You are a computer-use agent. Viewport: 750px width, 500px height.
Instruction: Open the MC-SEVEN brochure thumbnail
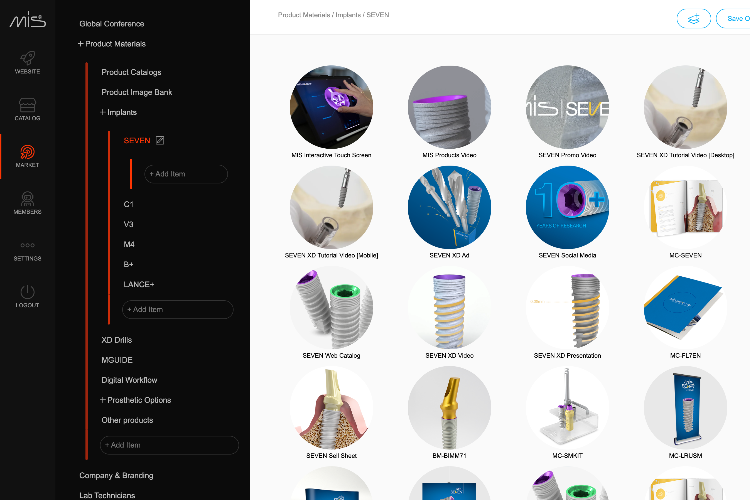coord(685,207)
